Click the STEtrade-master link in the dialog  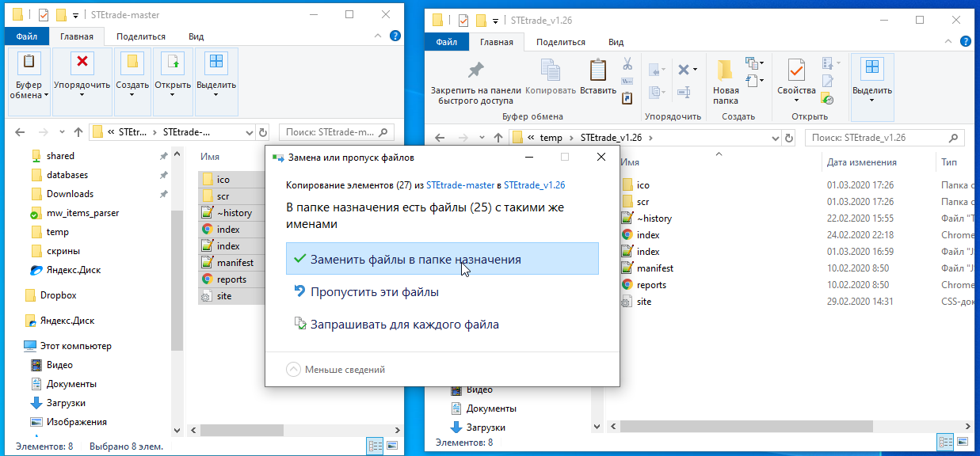click(x=459, y=184)
